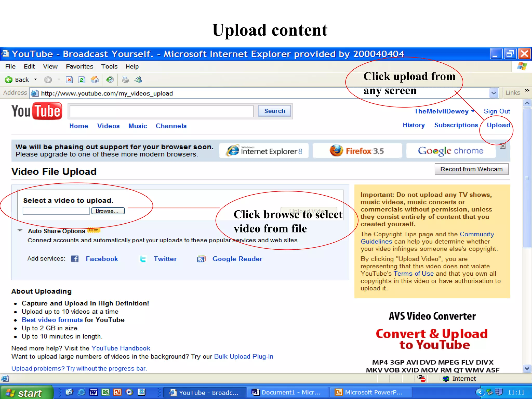
Task: Click the Upload link
Action: click(x=498, y=125)
